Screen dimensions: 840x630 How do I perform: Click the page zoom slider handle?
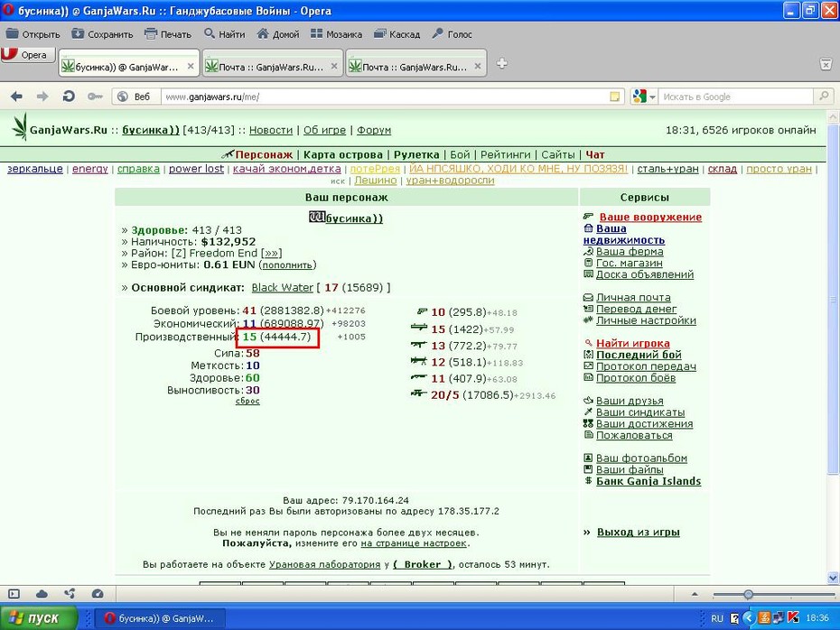pyautogui.click(x=749, y=594)
